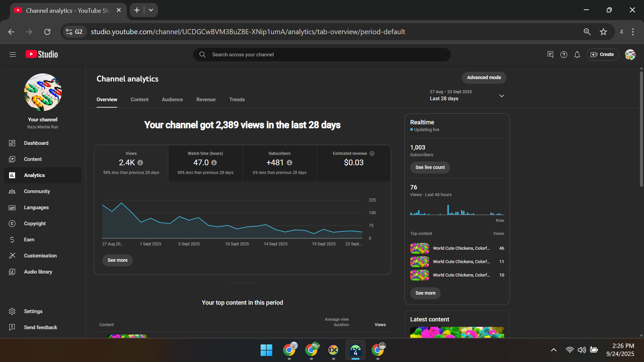Click the page vertical scrollbar

pos(641,129)
